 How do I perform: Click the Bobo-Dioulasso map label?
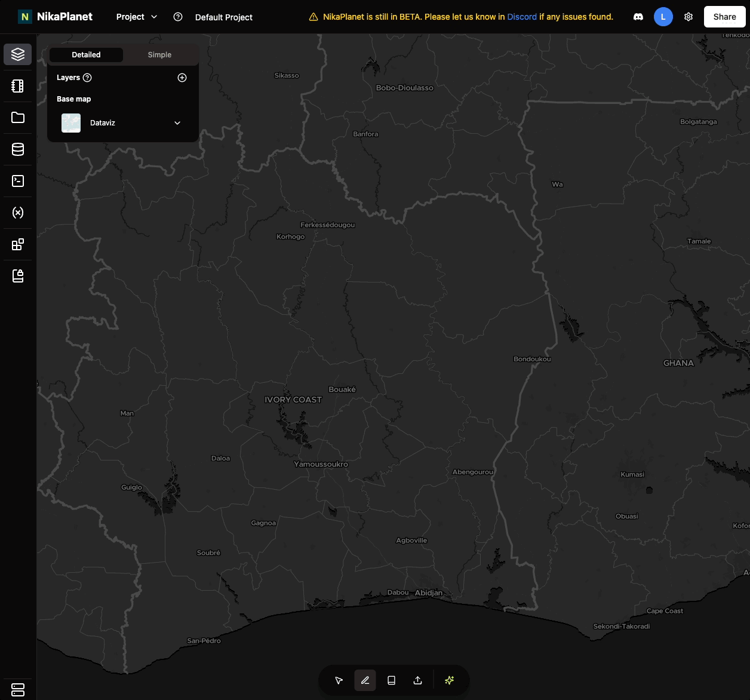click(x=405, y=88)
